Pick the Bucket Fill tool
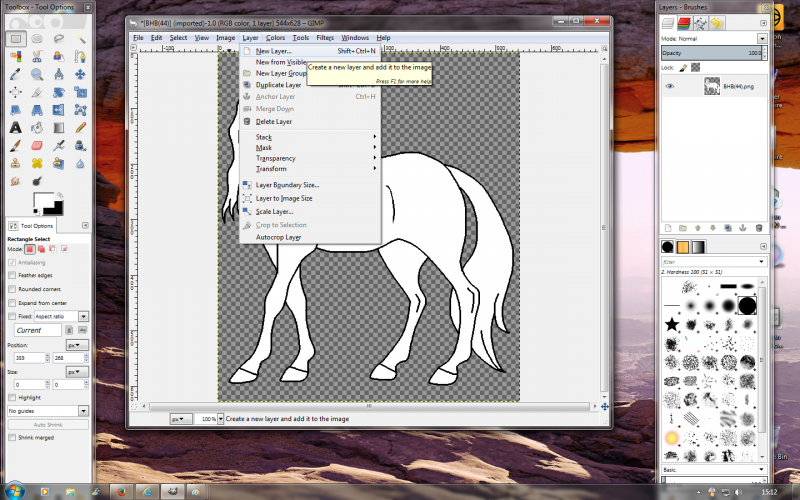This screenshot has width=800, height=500. [37, 128]
